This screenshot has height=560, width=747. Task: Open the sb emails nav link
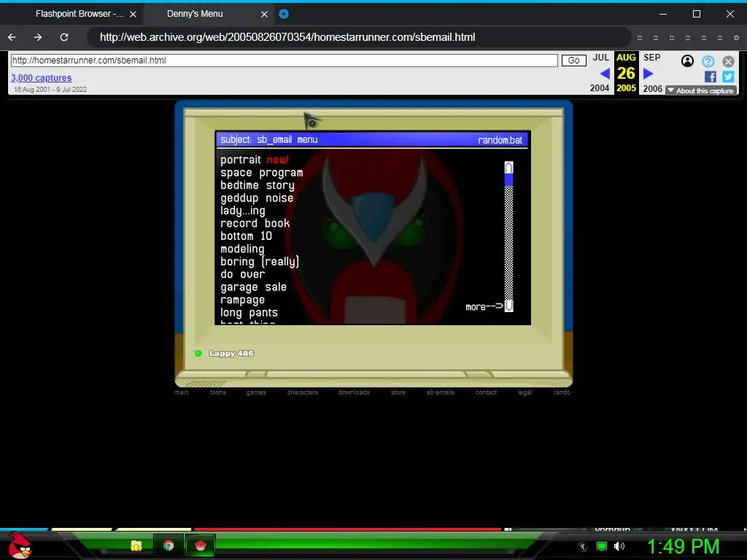(x=440, y=392)
